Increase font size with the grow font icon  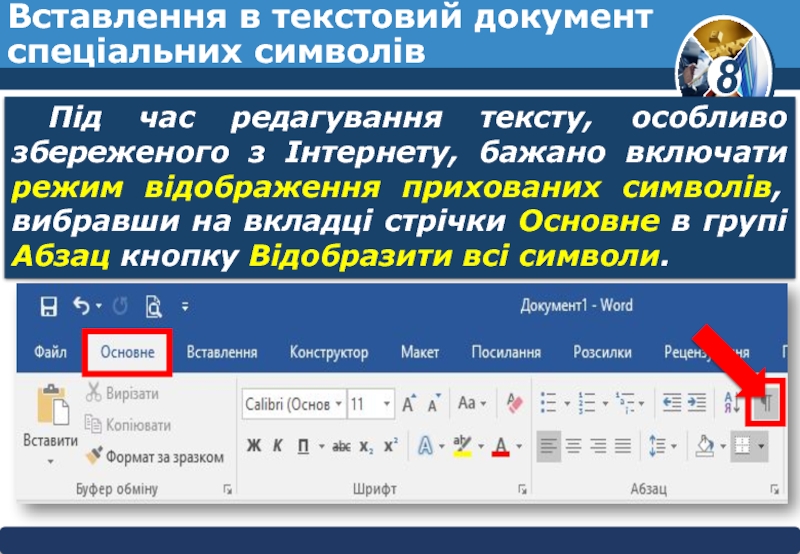pyautogui.click(x=409, y=404)
